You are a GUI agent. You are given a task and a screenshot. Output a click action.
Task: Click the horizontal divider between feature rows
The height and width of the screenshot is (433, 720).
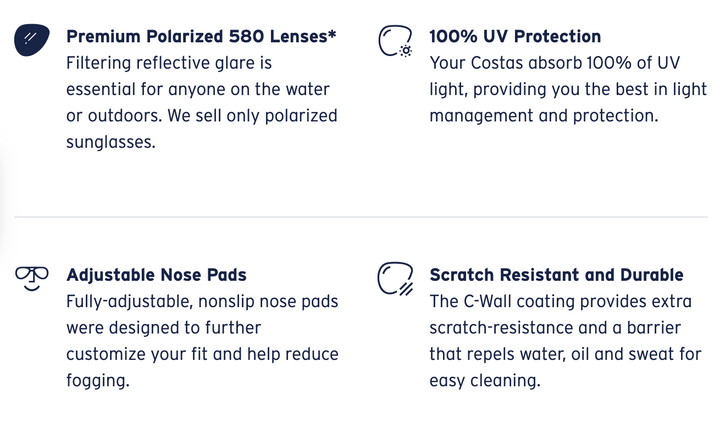360,217
